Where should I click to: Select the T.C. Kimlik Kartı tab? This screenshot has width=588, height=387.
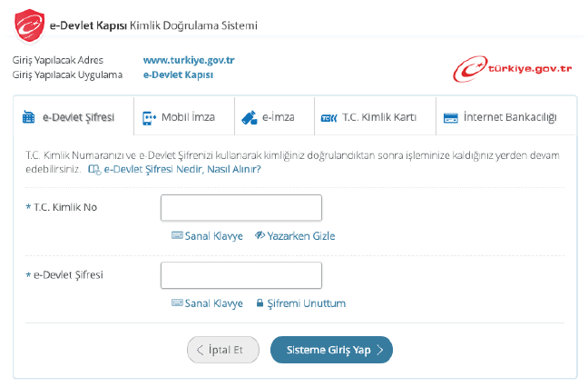tap(378, 117)
